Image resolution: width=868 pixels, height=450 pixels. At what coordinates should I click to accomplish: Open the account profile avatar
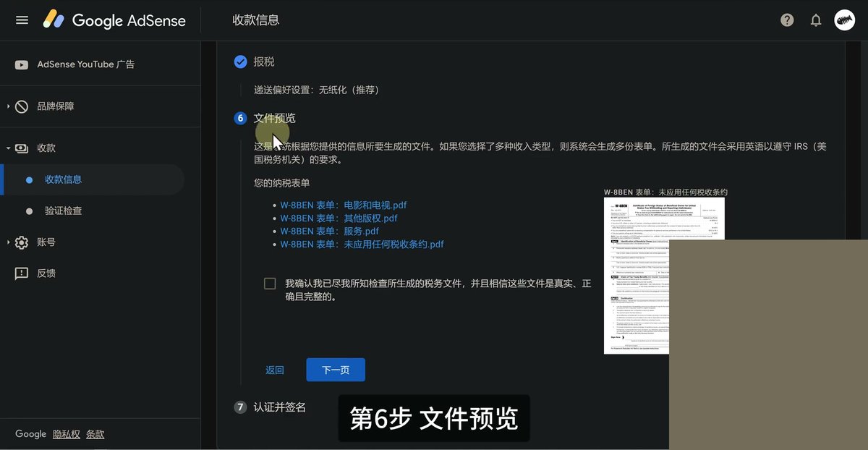(844, 20)
